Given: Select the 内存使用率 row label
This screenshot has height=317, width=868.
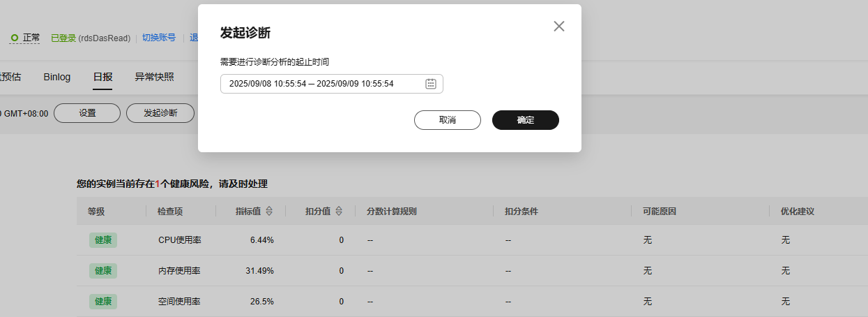Looking at the screenshot, I should (179, 271).
